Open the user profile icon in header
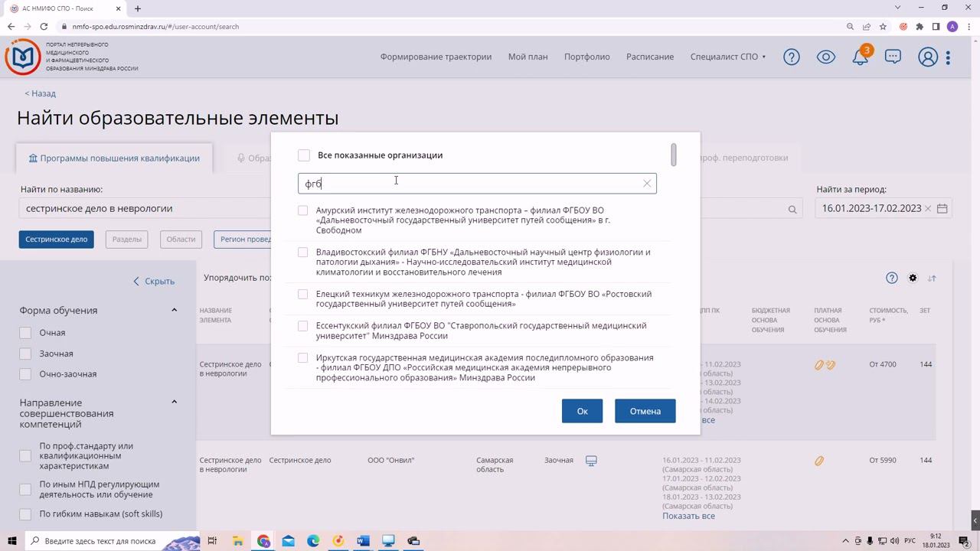The width and height of the screenshot is (980, 551). point(928,57)
